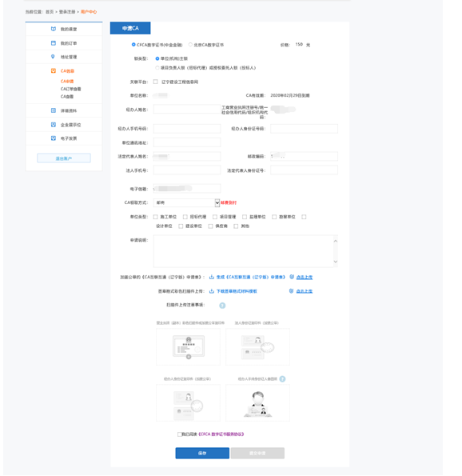Image resolution: width=462 pixels, height=476 pixels.
Task: Click the 经办人姓名 input field
Action: click(x=187, y=110)
